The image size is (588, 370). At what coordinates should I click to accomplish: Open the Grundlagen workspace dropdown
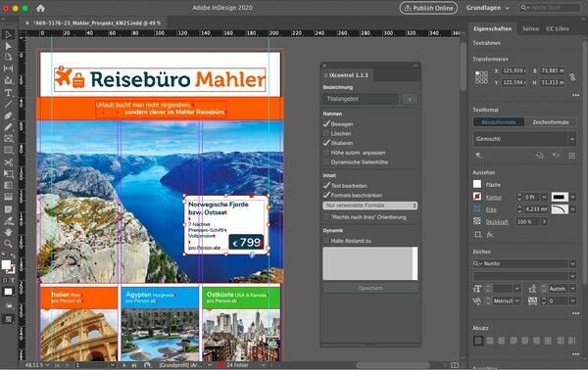(487, 8)
